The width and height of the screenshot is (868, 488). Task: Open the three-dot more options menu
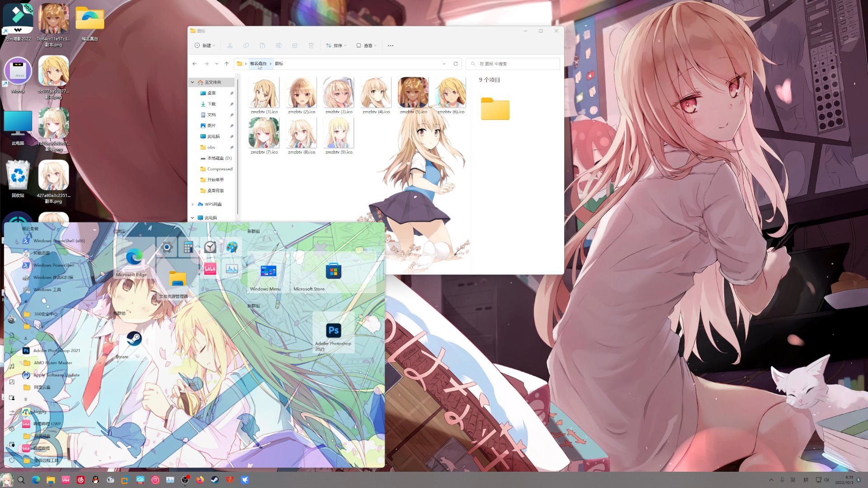(x=391, y=46)
